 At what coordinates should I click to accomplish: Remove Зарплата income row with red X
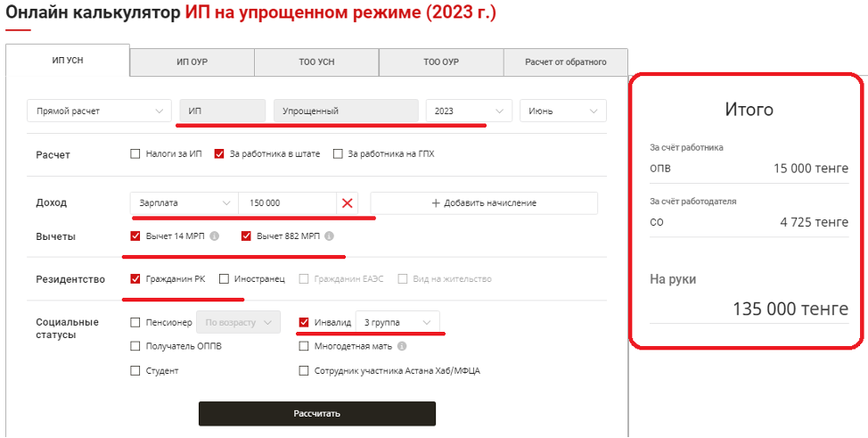(347, 202)
